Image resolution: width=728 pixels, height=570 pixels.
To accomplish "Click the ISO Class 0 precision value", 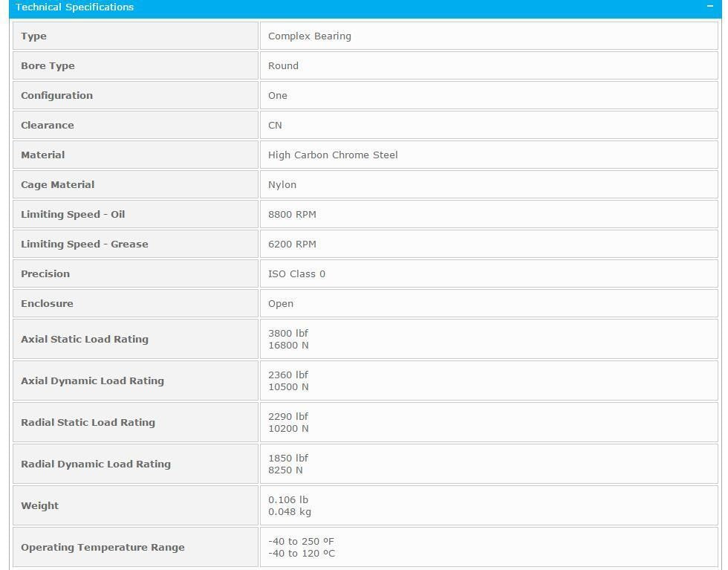I will point(296,273).
